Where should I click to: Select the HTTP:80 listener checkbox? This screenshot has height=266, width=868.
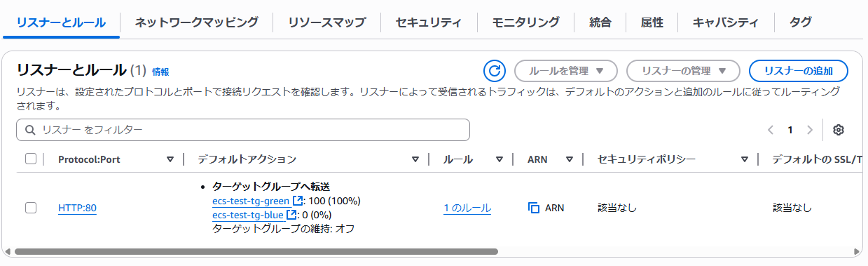pyautogui.click(x=31, y=208)
